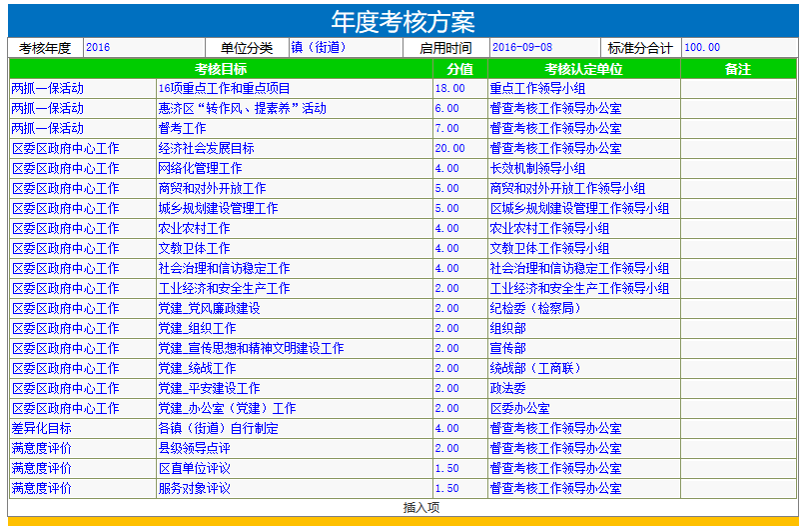
Task: Click the 党建_党风廉政建设 cell
Action: (x=294, y=308)
